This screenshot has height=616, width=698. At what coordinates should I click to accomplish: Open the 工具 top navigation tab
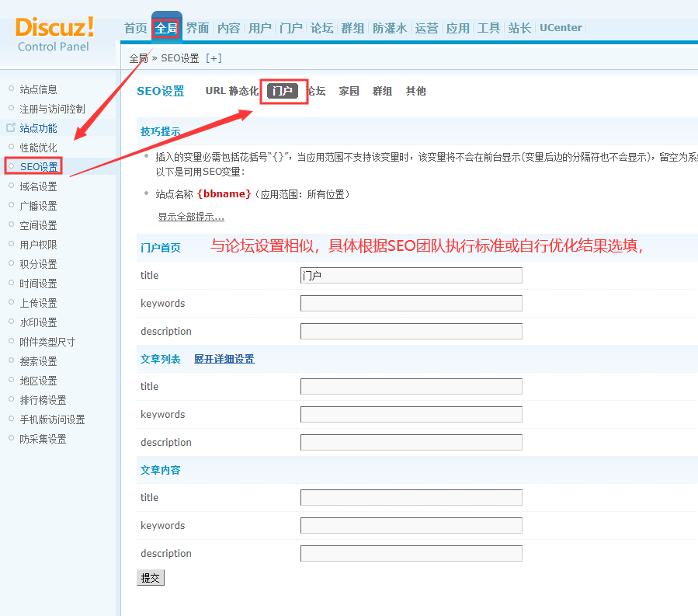click(x=489, y=28)
